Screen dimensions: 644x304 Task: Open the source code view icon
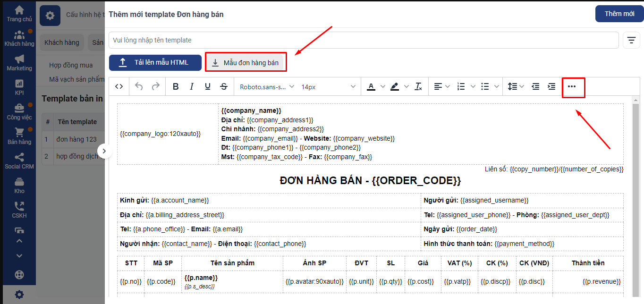tap(119, 86)
